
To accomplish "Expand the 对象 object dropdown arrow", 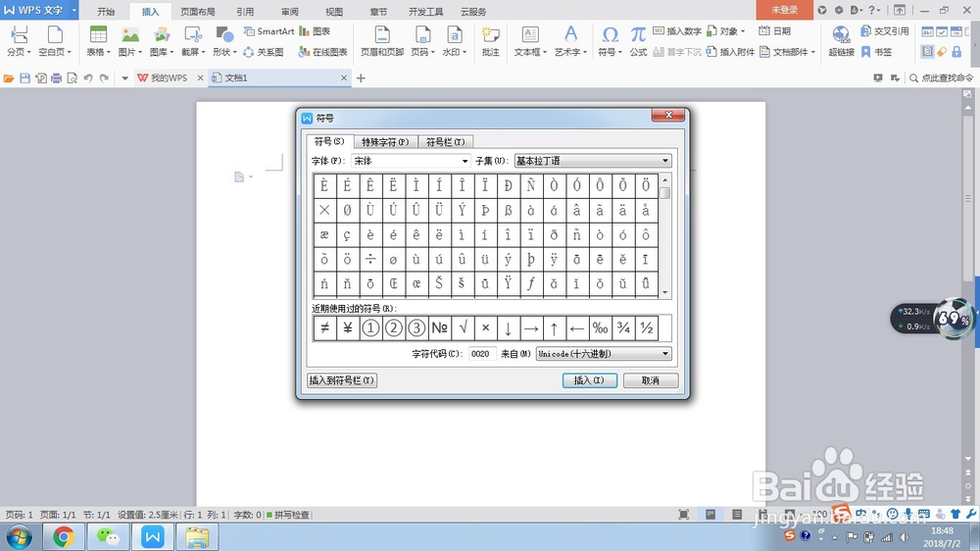I will point(743,31).
